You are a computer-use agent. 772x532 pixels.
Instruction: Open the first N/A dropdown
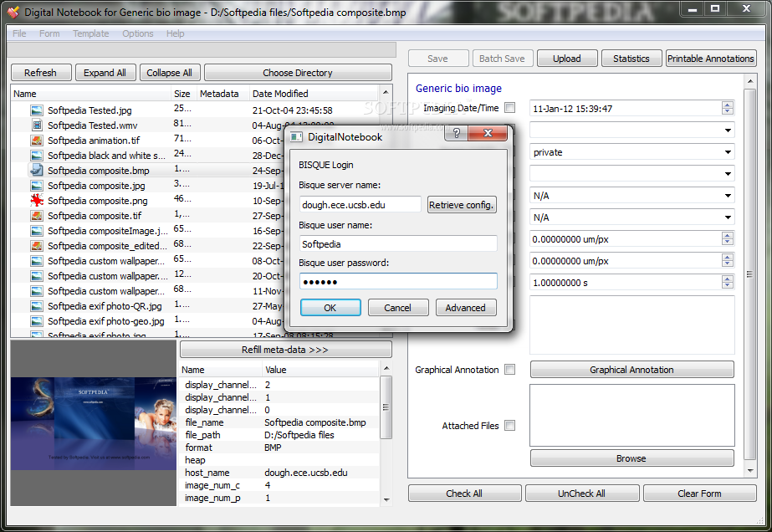pos(631,196)
